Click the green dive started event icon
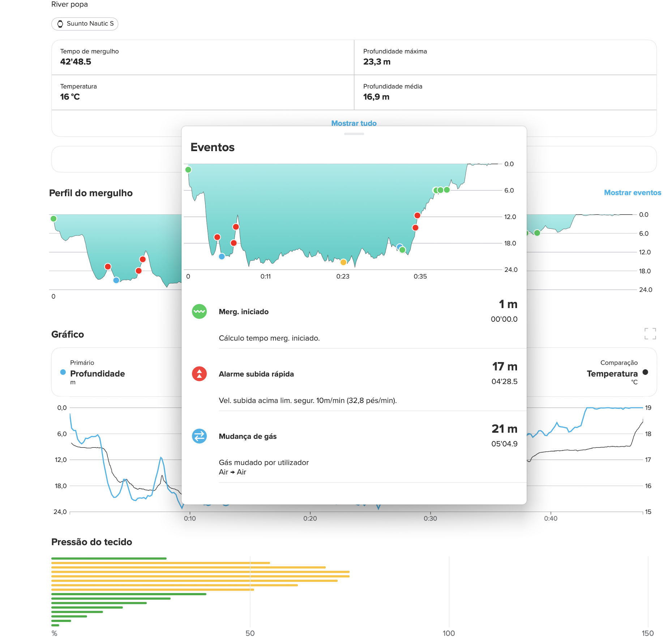663x644 pixels. coord(199,312)
